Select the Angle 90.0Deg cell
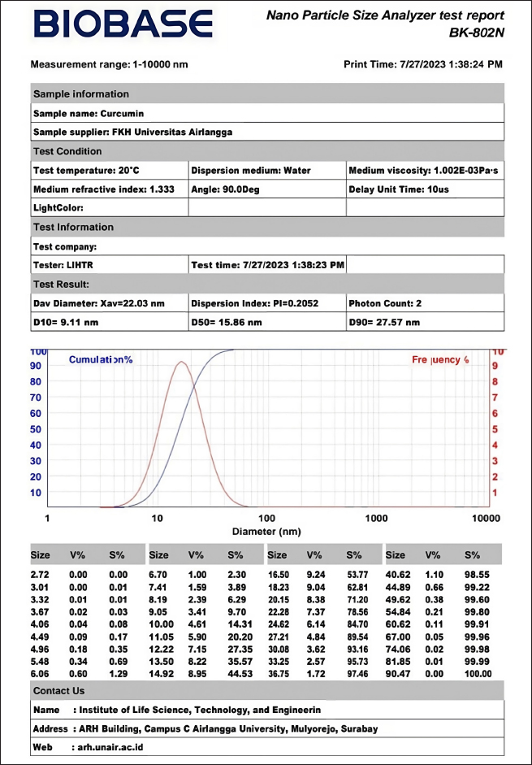Image resolution: width=532 pixels, height=765 pixels. [x=227, y=190]
